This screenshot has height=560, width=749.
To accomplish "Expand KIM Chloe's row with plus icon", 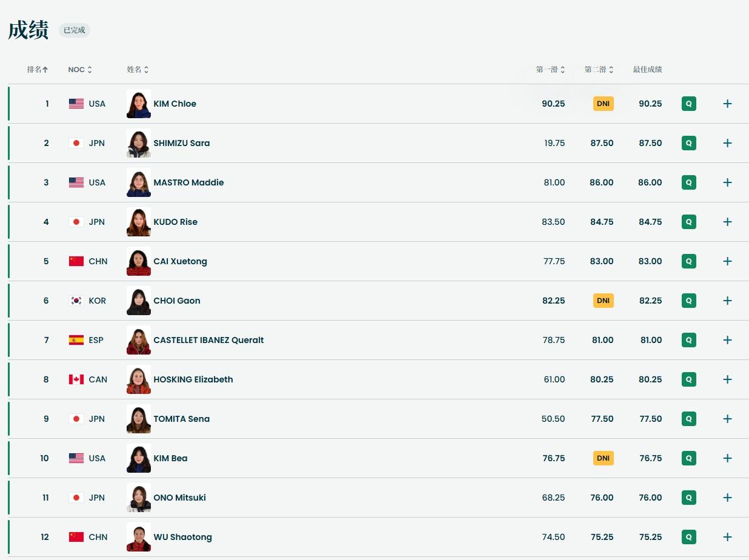I will [727, 104].
